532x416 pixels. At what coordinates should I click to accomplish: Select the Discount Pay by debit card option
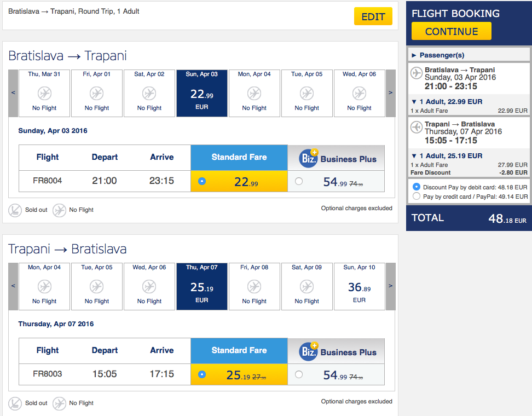[x=417, y=187]
